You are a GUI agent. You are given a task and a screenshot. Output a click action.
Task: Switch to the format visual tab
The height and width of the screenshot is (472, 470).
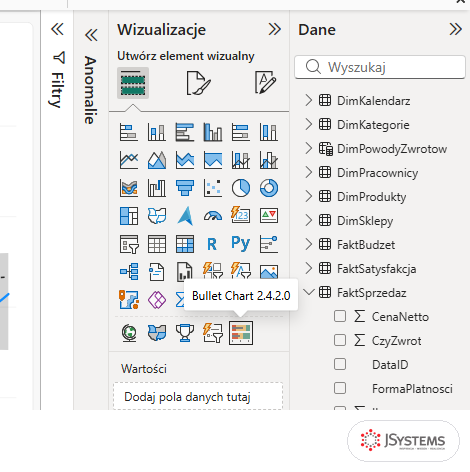(x=198, y=83)
